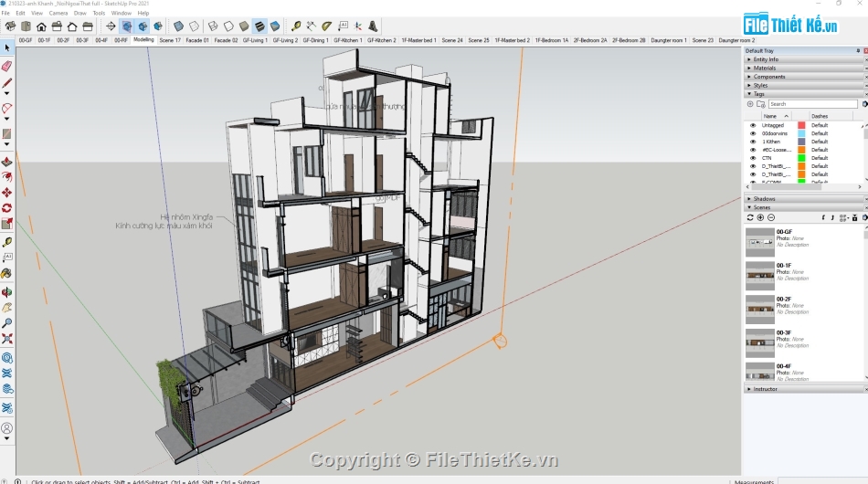The width and height of the screenshot is (868, 484).
Task: Toggle Display Section Planes icon
Action: [x=127, y=26]
